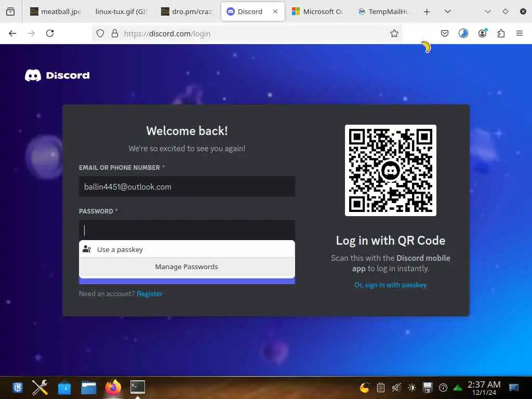Toggle the night light moon tray icon

pos(364,388)
